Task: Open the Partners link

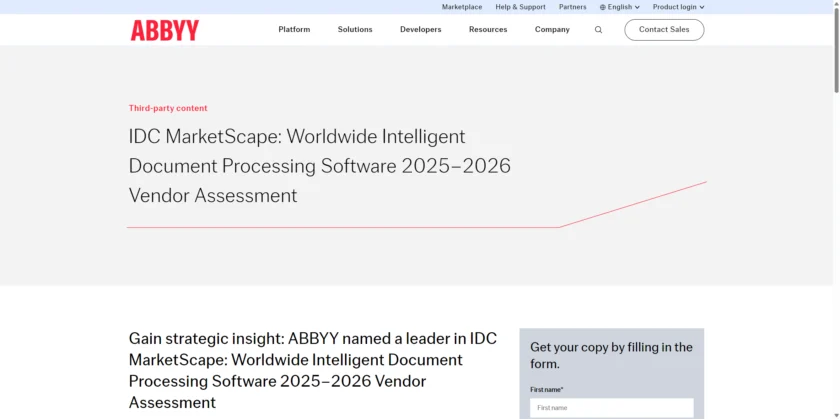Action: pyautogui.click(x=573, y=7)
